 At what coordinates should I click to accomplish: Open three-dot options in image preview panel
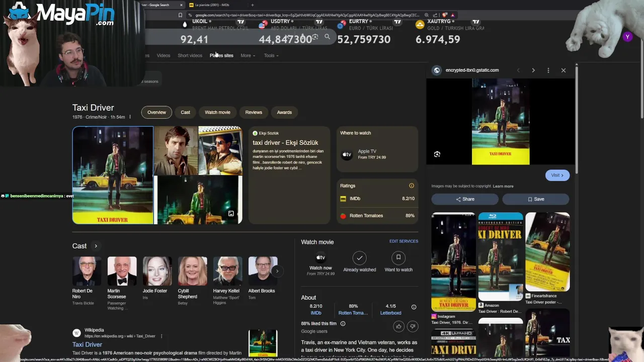[548, 70]
